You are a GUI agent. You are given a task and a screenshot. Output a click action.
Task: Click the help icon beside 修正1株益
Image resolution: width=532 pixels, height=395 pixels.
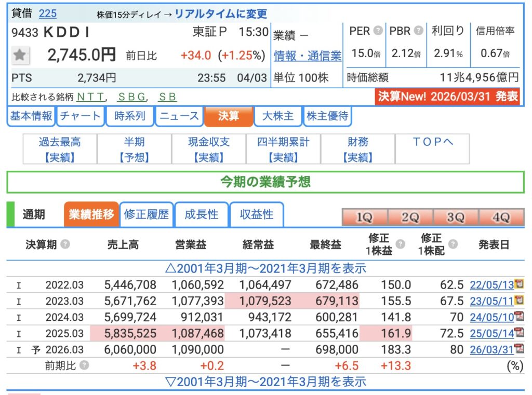pos(400,244)
